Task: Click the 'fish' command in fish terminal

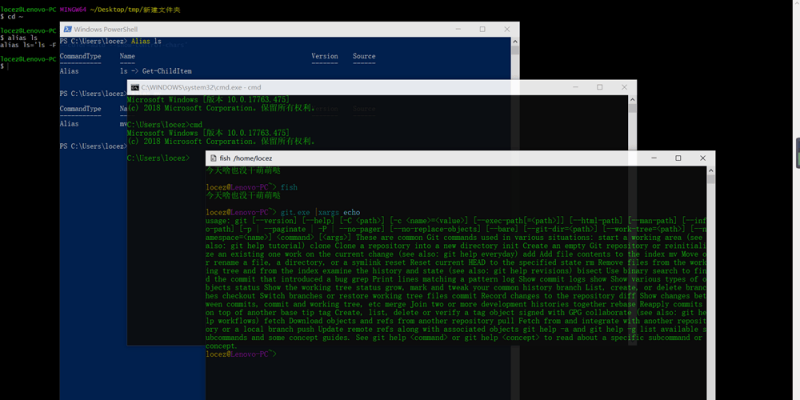Action: click(289, 187)
